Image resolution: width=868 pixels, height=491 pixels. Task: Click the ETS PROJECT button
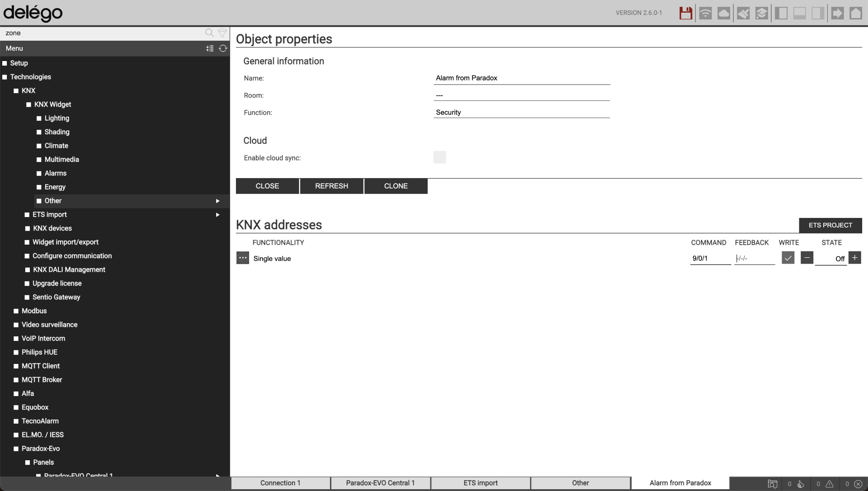[x=830, y=225]
